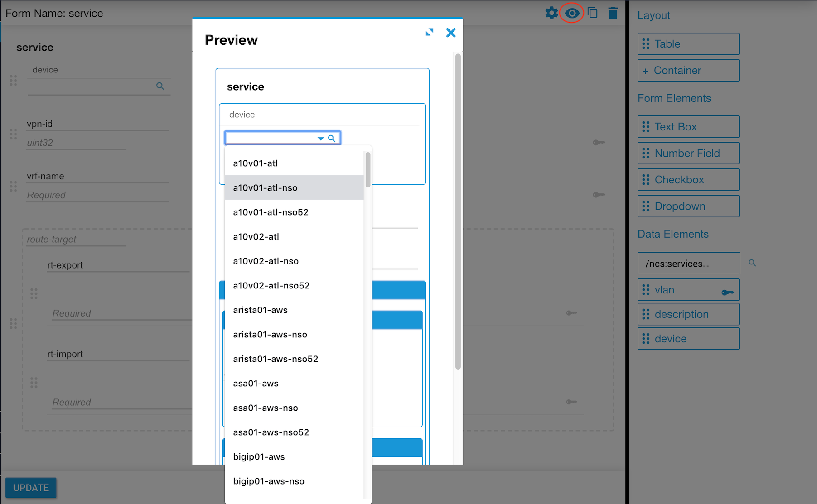This screenshot has height=504, width=817.
Task: Click the UPDATE button
Action: click(x=31, y=488)
